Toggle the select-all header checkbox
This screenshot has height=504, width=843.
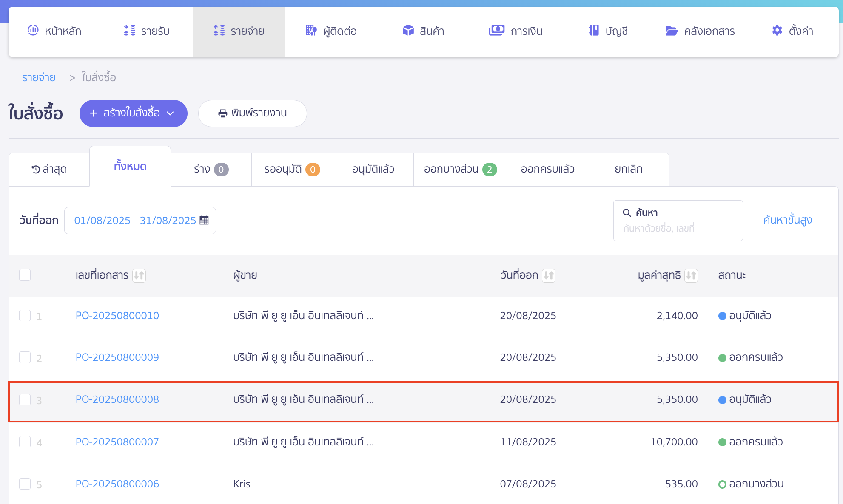[x=25, y=275]
